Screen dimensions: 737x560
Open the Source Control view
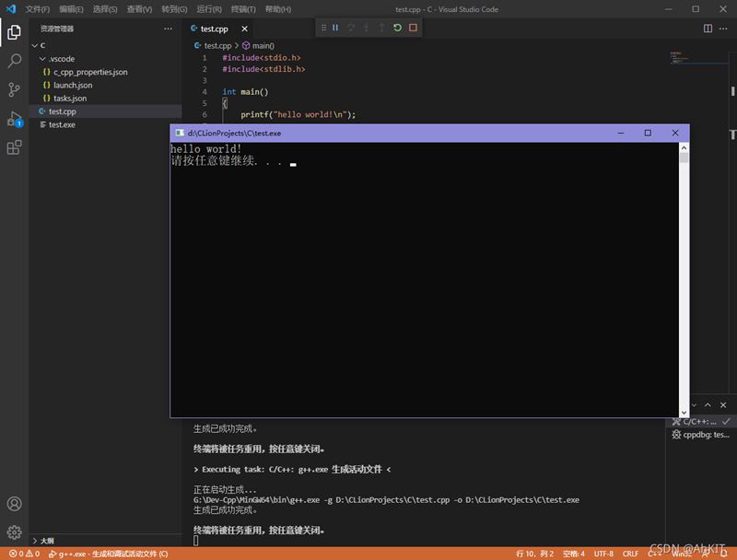(14, 89)
